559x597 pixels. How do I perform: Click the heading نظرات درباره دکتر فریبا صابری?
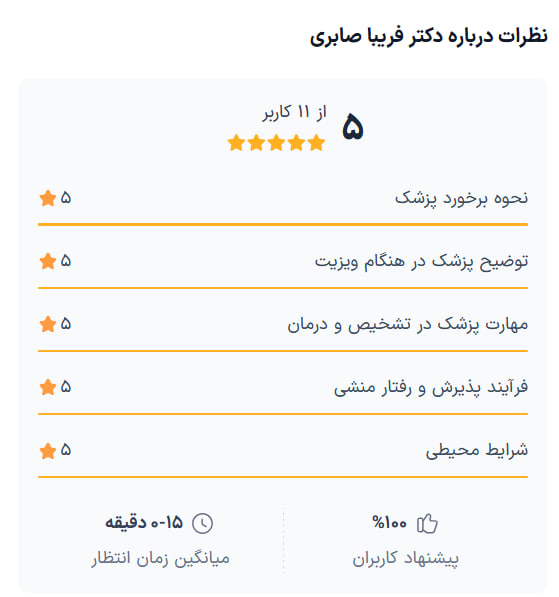429,37
